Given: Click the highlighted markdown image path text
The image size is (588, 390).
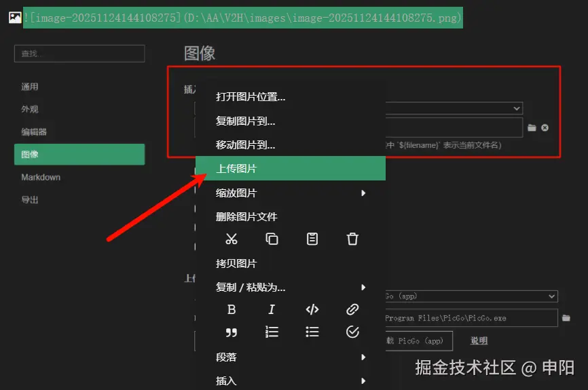Looking at the screenshot, I should coord(243,18).
